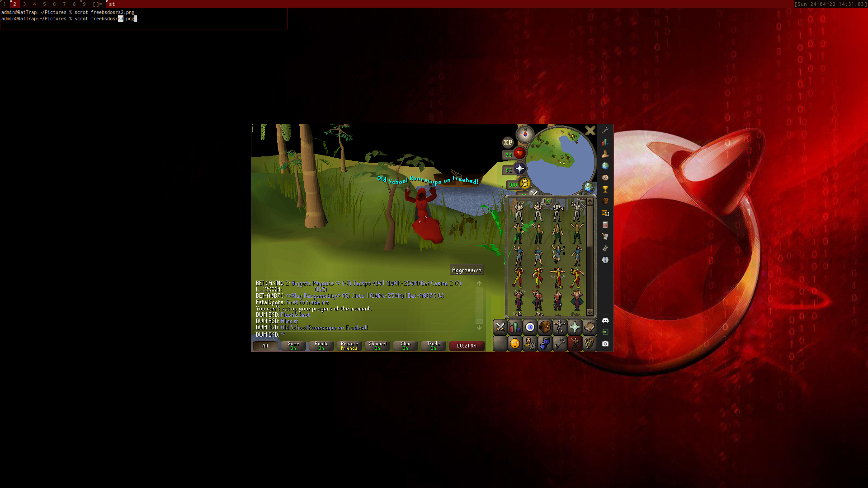Image resolution: width=868 pixels, height=488 pixels.
Task: Open the blue faces Chat-channel tab
Action: (545, 343)
